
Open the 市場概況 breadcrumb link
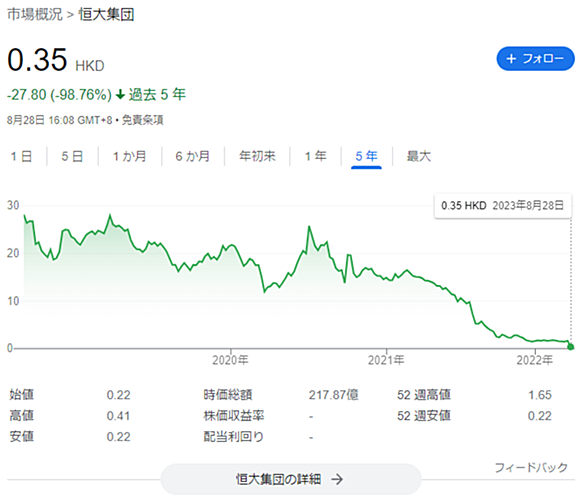click(x=35, y=15)
